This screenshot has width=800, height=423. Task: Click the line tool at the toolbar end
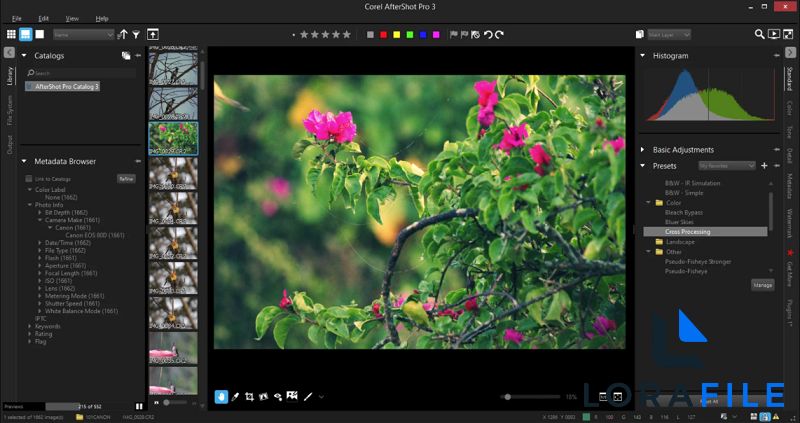[308, 396]
